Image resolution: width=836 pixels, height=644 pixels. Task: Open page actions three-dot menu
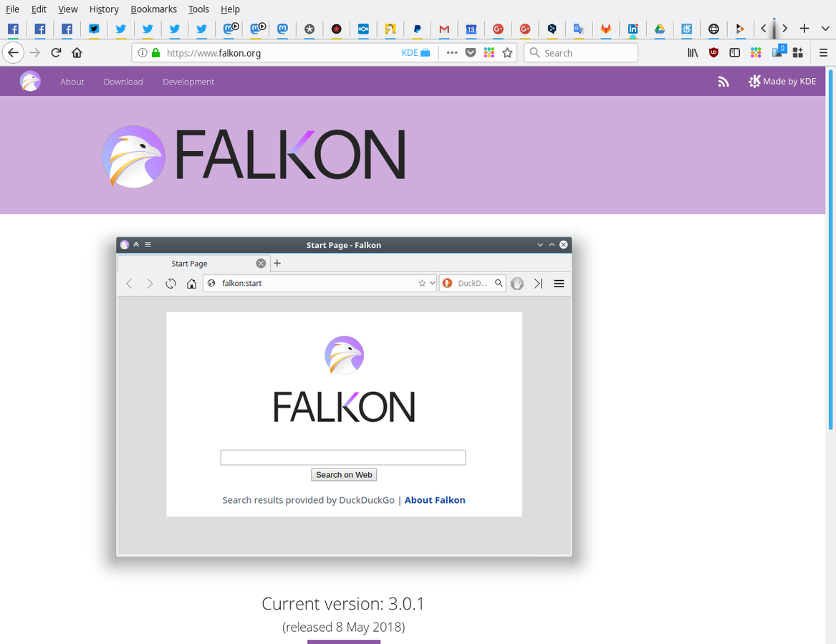[451, 52]
